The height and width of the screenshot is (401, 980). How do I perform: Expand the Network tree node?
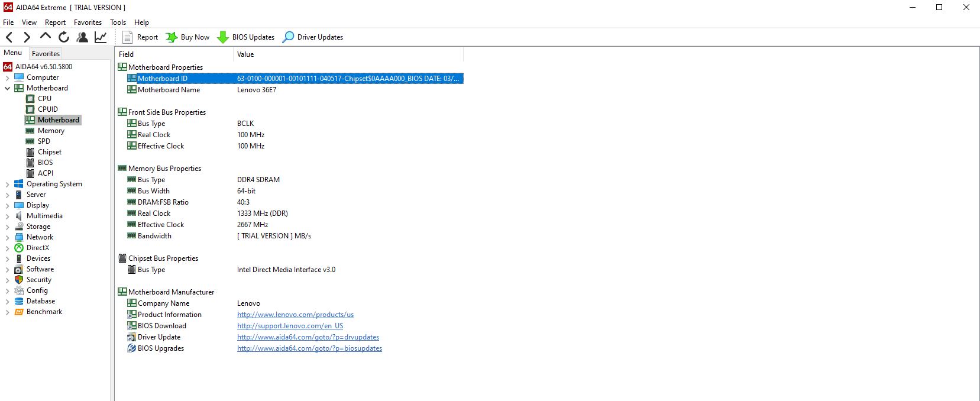tap(7, 237)
